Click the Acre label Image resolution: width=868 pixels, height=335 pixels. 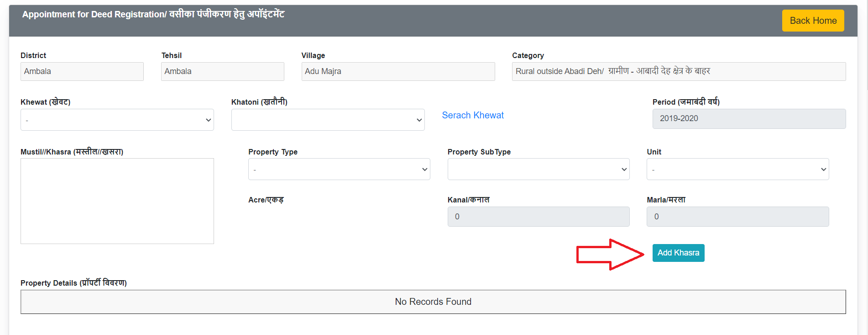click(266, 200)
